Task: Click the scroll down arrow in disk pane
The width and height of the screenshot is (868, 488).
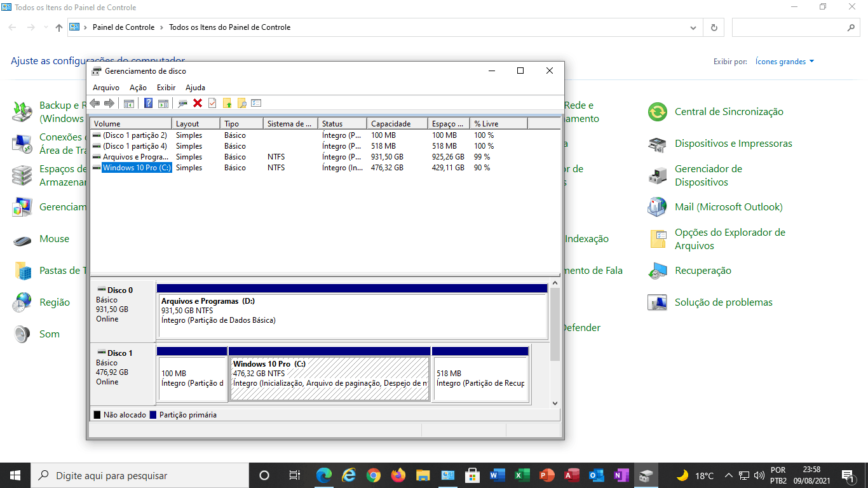Action: pos(554,403)
